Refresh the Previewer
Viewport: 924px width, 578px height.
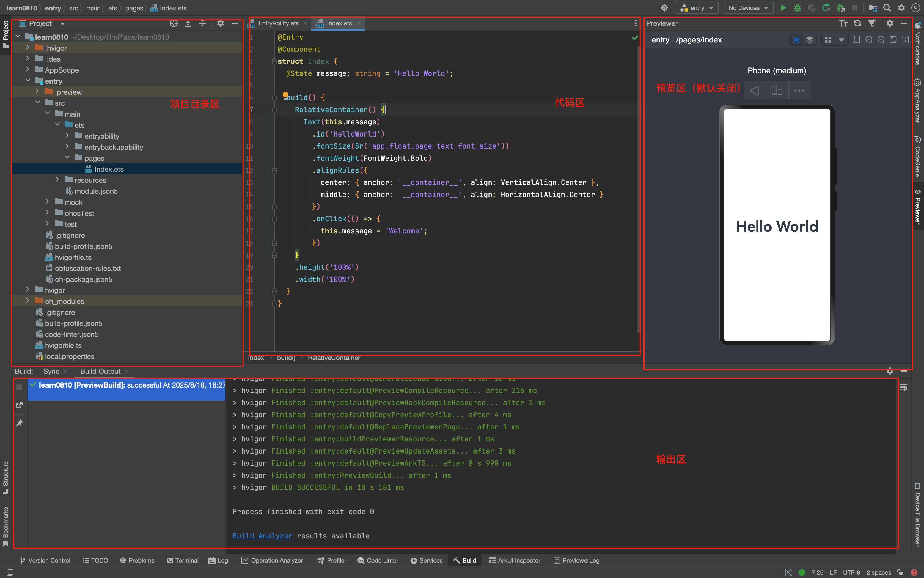click(x=857, y=23)
